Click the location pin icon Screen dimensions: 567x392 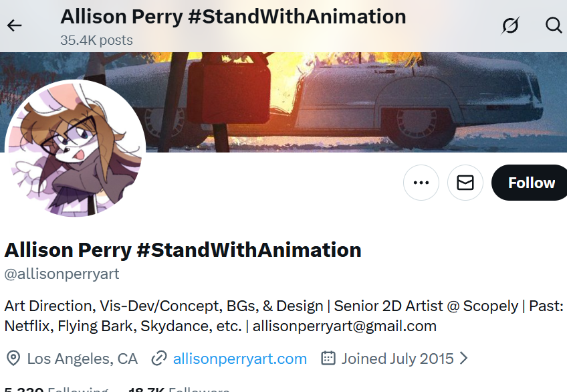[13, 359]
